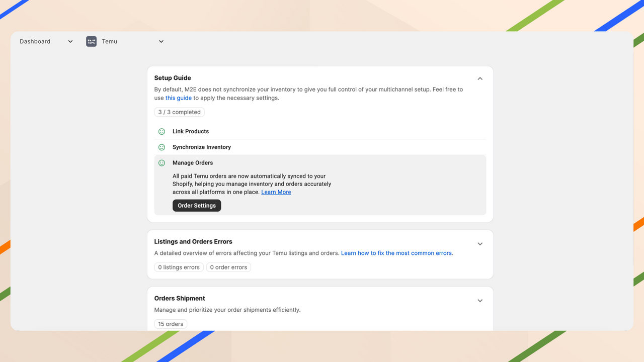Image resolution: width=644 pixels, height=362 pixels.
Task: Click the Setup Guide heading
Action: (x=173, y=78)
